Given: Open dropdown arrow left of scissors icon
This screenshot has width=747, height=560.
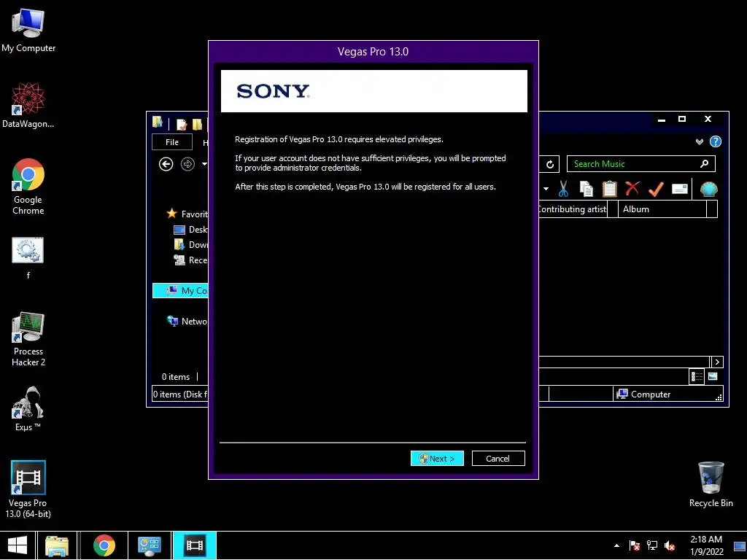Looking at the screenshot, I should coord(546,189).
